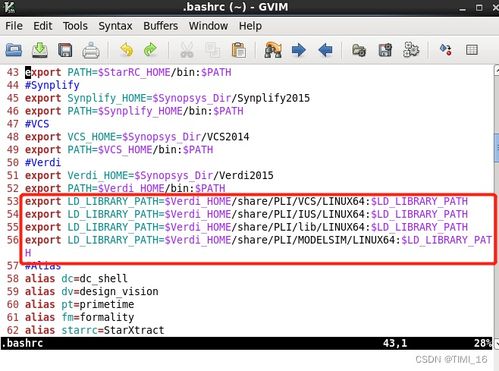Image resolution: width=499 pixels, height=371 pixels.
Task: Open the Buffers menu
Action: (161, 26)
